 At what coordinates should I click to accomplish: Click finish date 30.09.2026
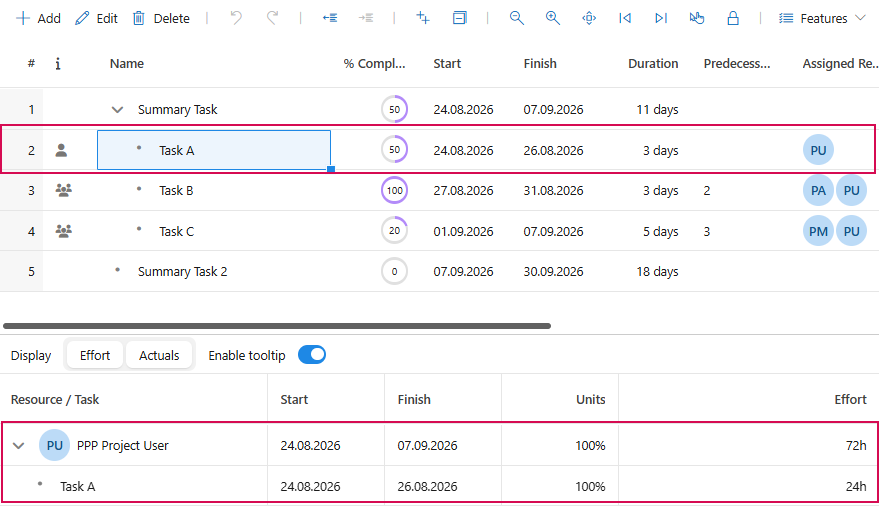coord(553,272)
